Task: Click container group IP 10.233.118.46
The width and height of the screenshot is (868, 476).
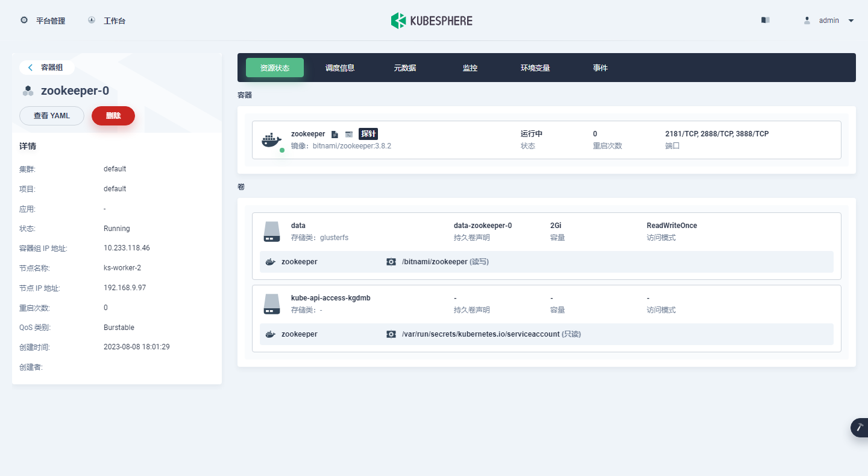Action: click(127, 248)
